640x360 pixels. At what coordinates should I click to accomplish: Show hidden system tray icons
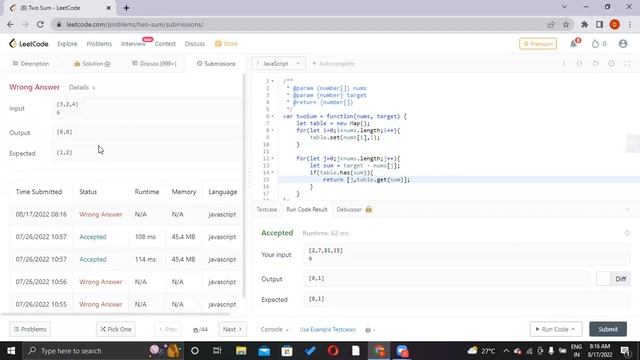tap(506, 351)
